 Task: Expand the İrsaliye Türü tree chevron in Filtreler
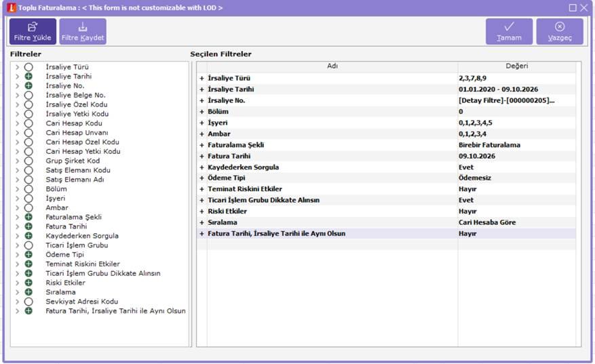[17, 67]
